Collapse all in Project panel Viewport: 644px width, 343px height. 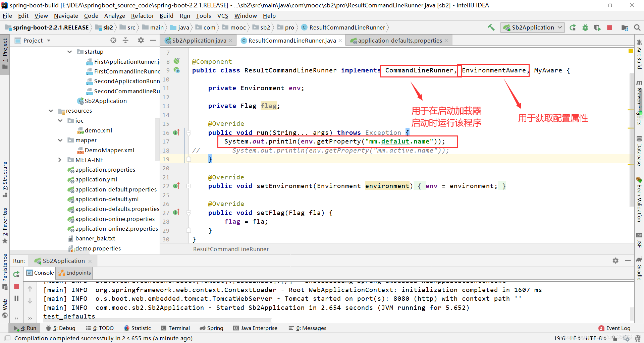pos(125,40)
